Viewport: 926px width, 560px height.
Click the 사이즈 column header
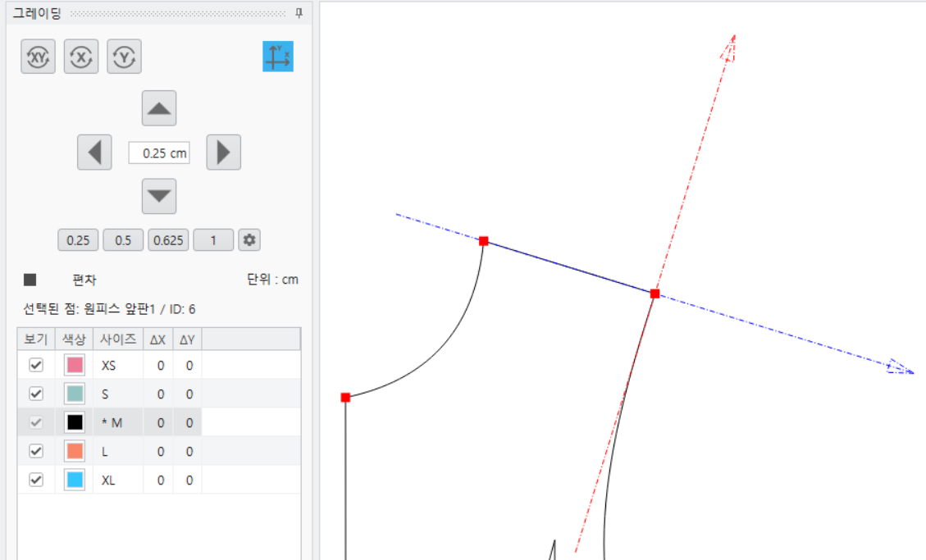118,339
